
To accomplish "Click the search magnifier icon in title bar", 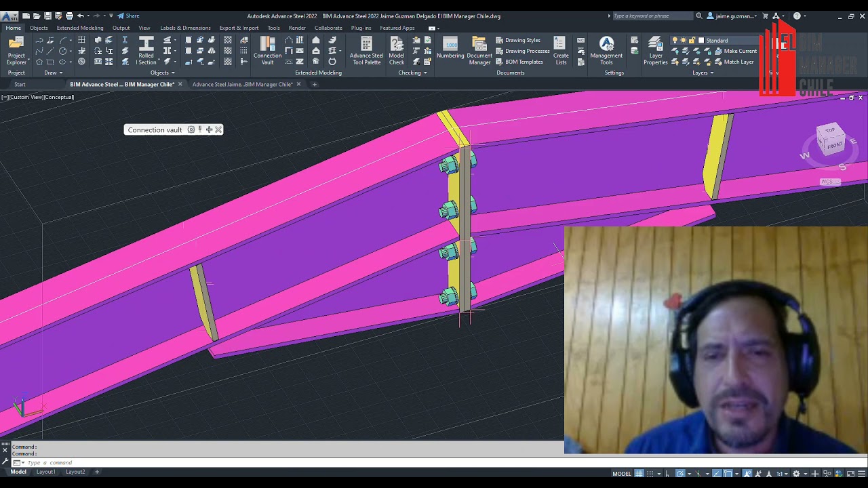I will point(698,16).
